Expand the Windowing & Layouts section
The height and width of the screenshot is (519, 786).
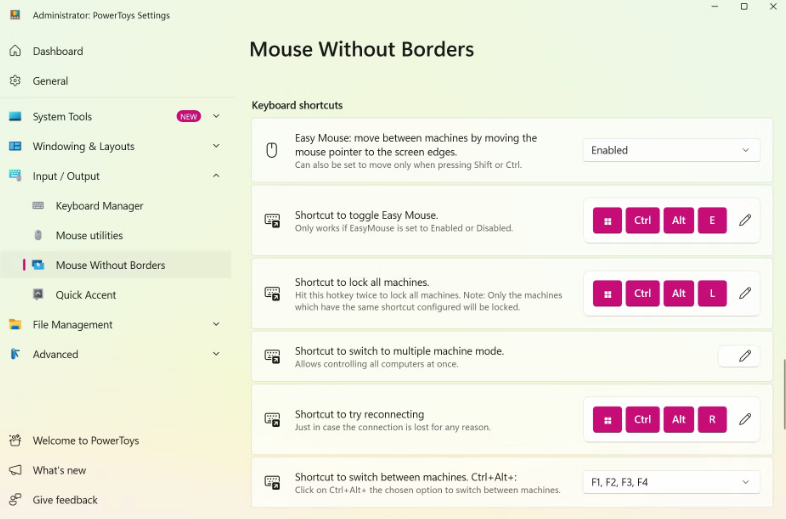(x=216, y=147)
